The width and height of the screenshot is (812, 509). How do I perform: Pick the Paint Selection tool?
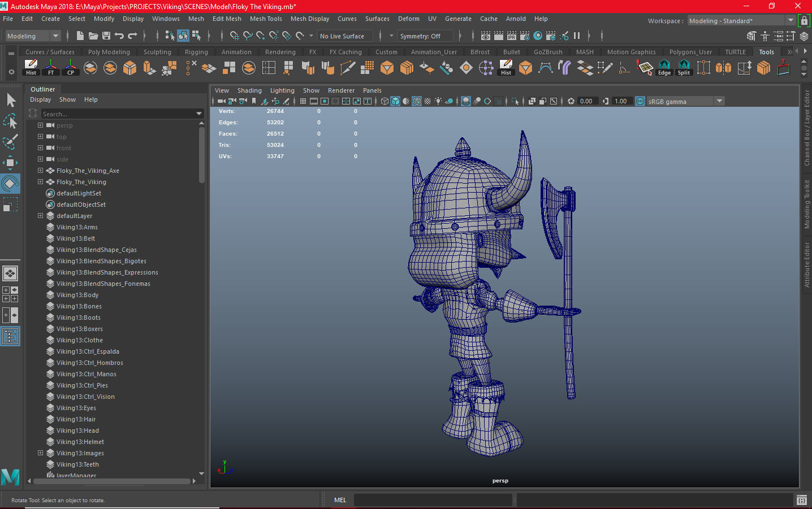(10, 142)
